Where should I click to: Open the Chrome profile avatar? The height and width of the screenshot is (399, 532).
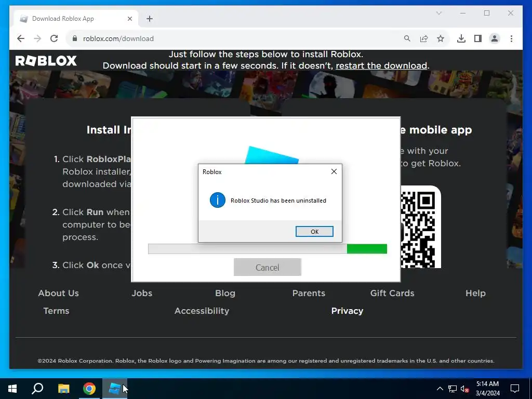pos(495,38)
